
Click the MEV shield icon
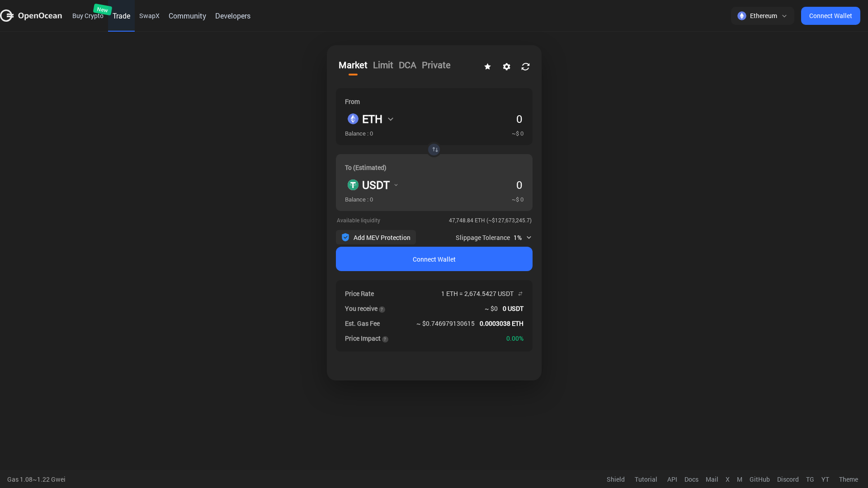pyautogui.click(x=345, y=237)
